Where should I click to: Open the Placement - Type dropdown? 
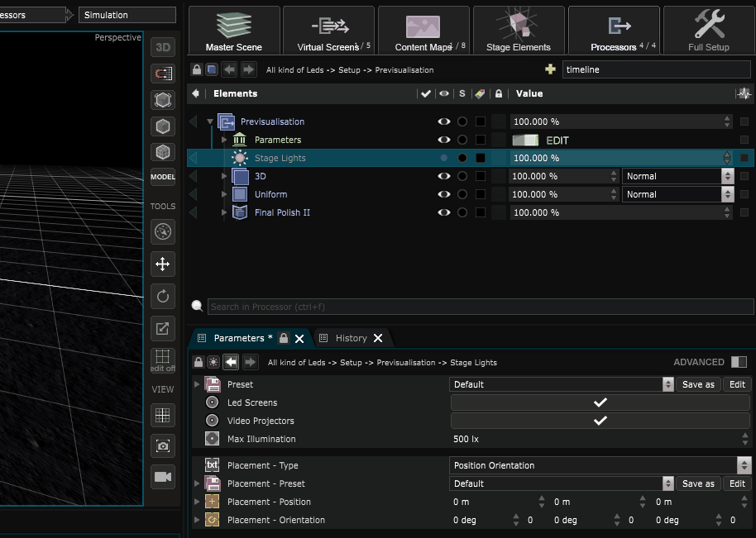pos(600,465)
